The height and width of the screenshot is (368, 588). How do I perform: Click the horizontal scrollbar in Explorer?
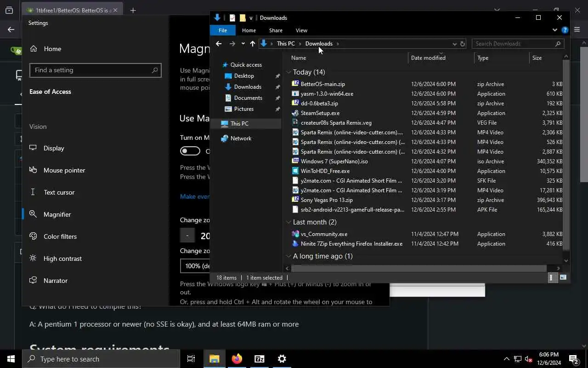[x=418, y=268]
